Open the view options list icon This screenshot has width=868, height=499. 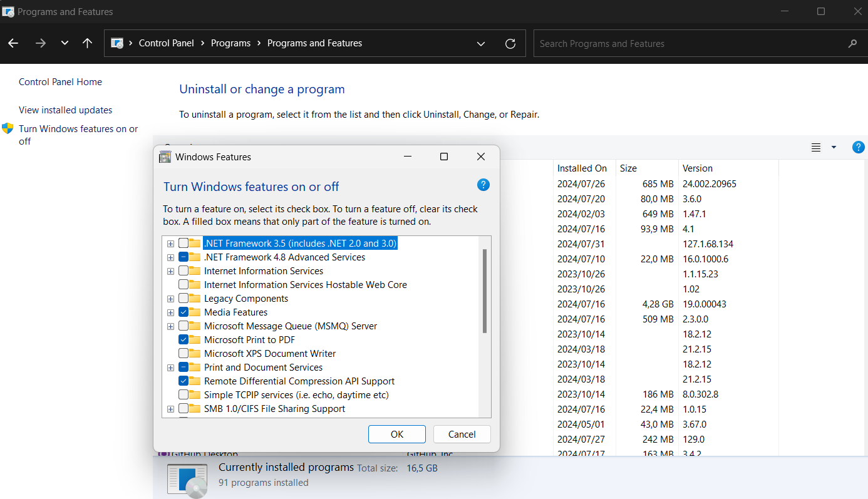(816, 147)
